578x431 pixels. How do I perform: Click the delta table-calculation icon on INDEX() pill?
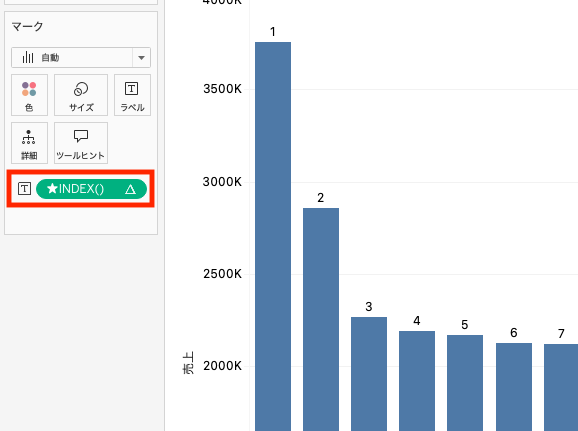click(130, 190)
